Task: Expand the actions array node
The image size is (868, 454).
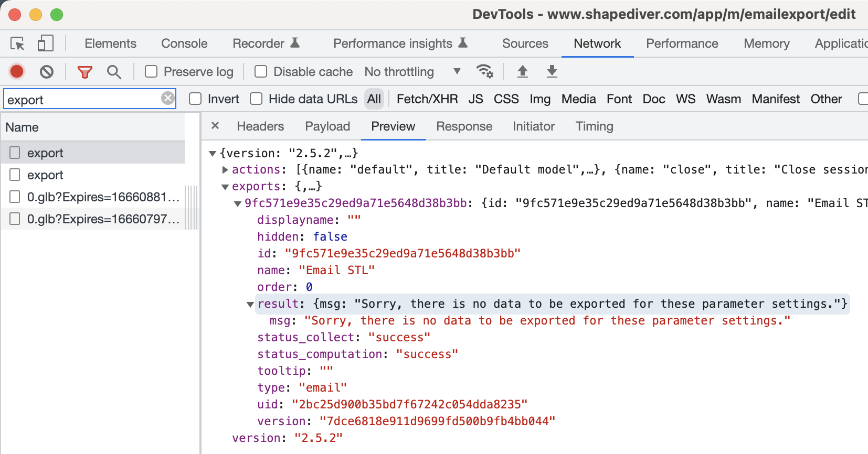Action: (225, 170)
